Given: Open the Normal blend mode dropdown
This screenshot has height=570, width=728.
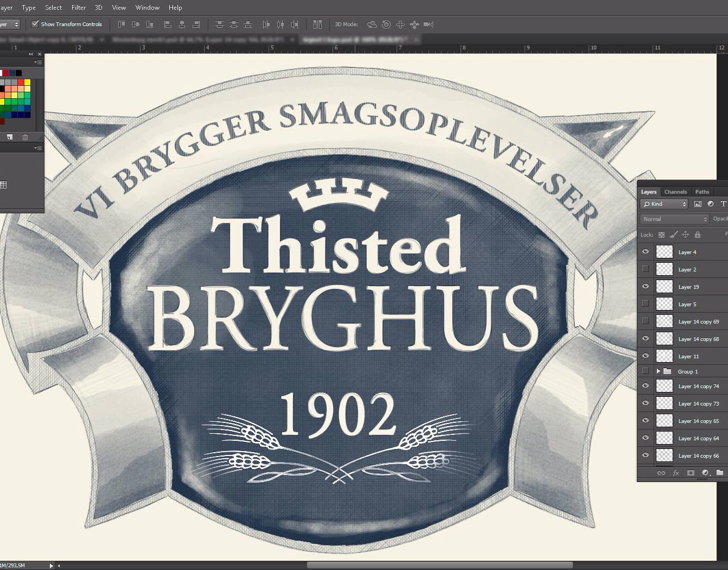Looking at the screenshot, I should [x=674, y=219].
